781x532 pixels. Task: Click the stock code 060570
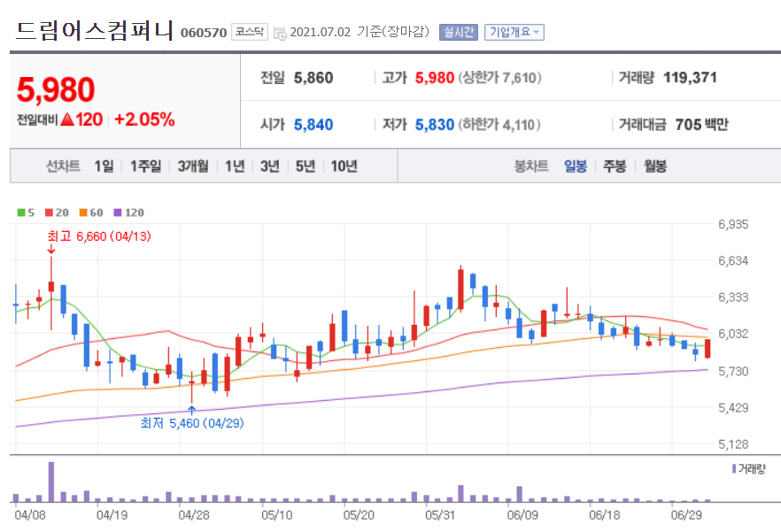(x=204, y=33)
